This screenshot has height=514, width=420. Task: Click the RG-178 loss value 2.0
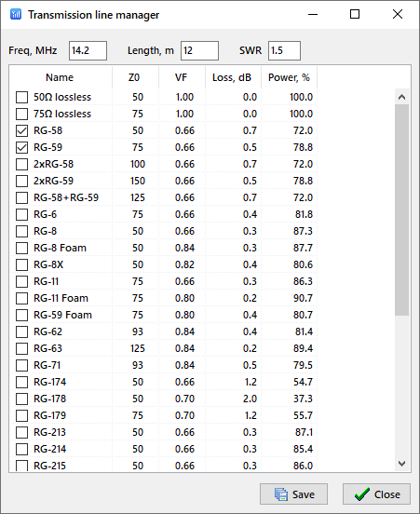coord(250,399)
